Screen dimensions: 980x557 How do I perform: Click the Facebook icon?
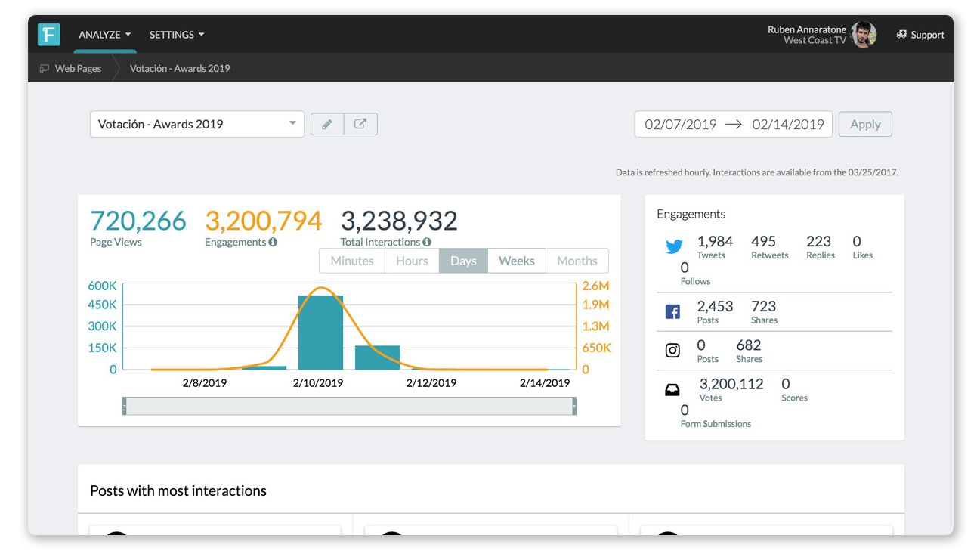click(x=672, y=311)
